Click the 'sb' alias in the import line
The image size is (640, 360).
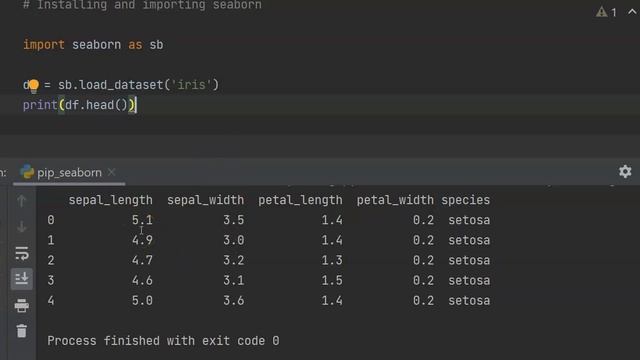pos(156,44)
